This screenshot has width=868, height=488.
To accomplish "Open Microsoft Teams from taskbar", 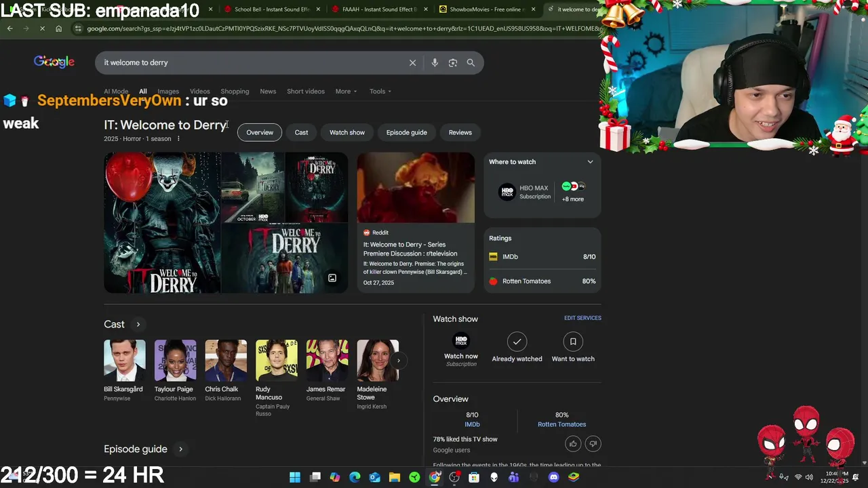I will [514, 477].
